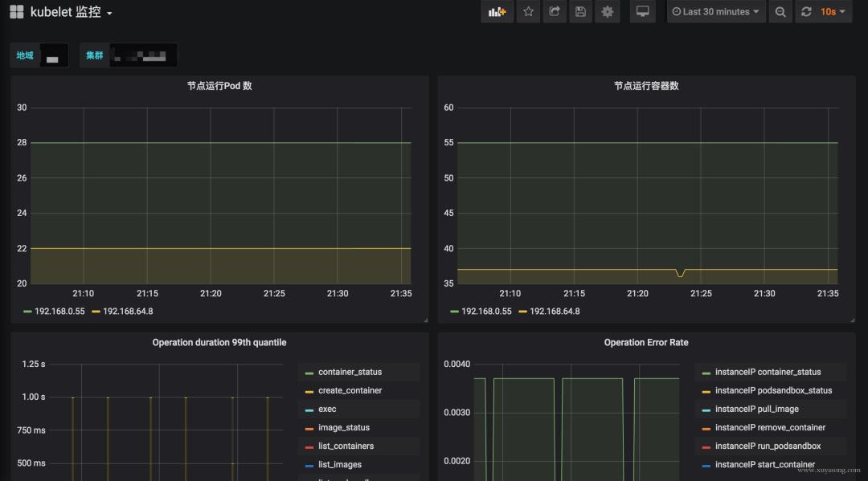The width and height of the screenshot is (868, 481).
Task: Zoom out time range with magnifier icon
Action: point(780,11)
